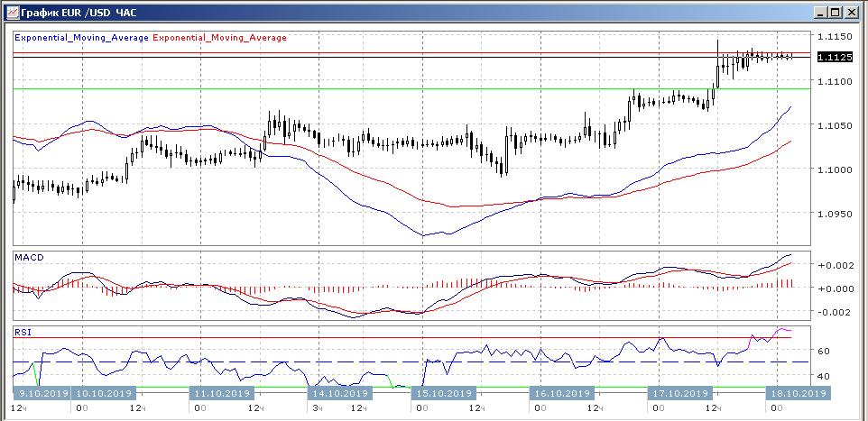This screenshot has width=868, height=421.
Task: Select the 11.10.2019 date marker
Action: (x=222, y=393)
